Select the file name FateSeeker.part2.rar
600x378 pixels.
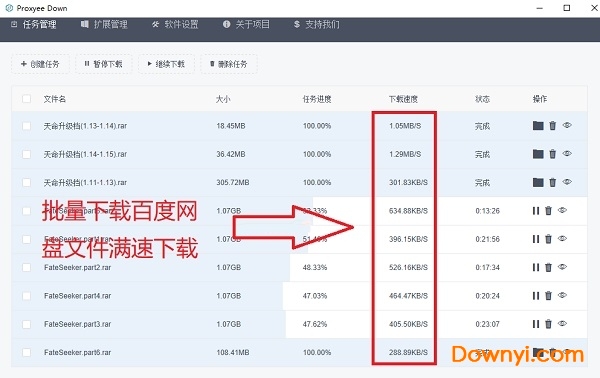click(77, 267)
